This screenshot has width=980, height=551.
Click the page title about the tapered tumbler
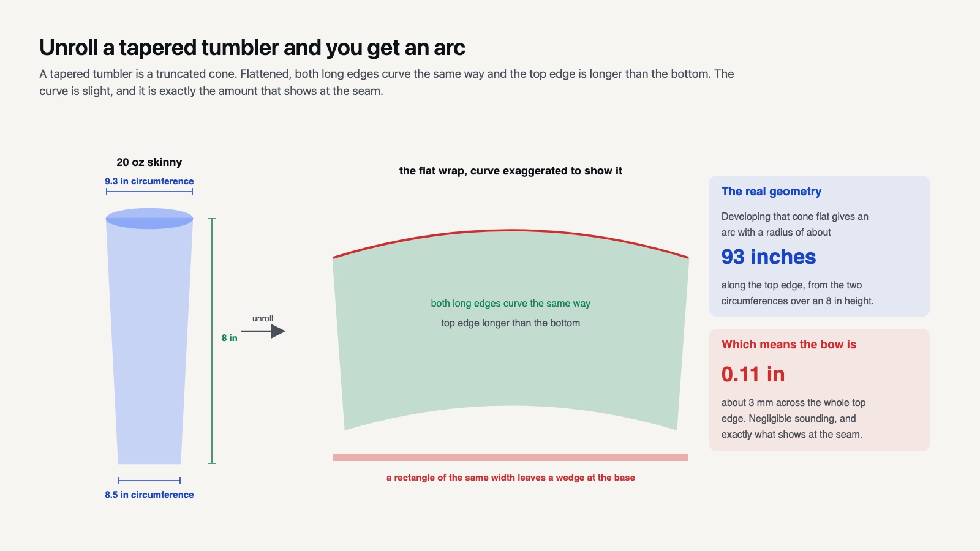coord(252,47)
